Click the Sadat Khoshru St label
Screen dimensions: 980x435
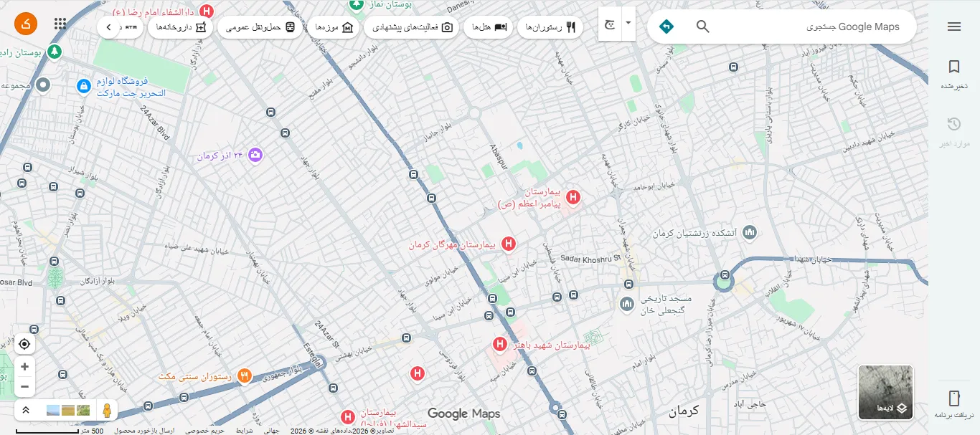[x=590, y=258]
